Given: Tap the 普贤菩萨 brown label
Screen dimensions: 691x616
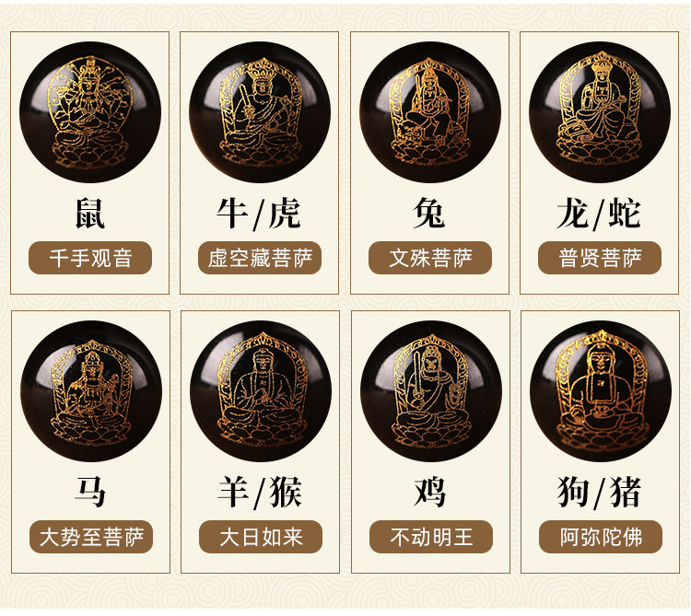Looking at the screenshot, I should coord(600,258).
